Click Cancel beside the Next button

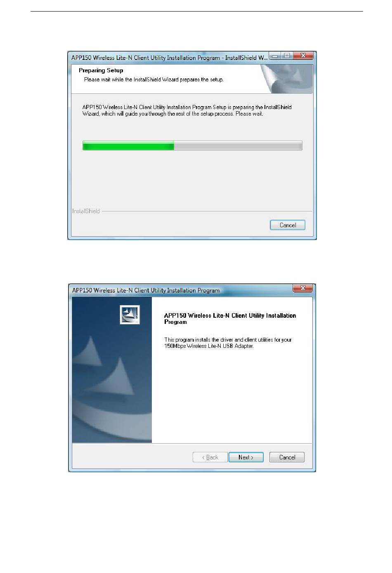287,457
